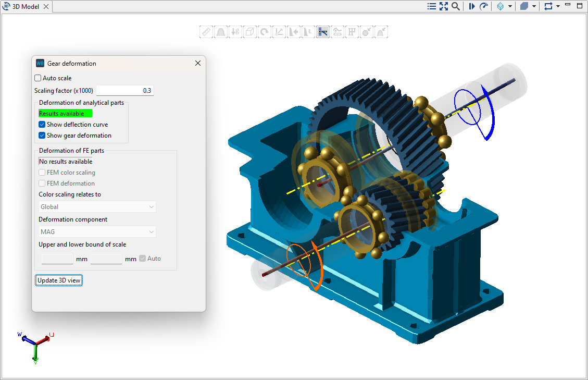Click the Scaling factor input field showing 0.3

coord(125,90)
